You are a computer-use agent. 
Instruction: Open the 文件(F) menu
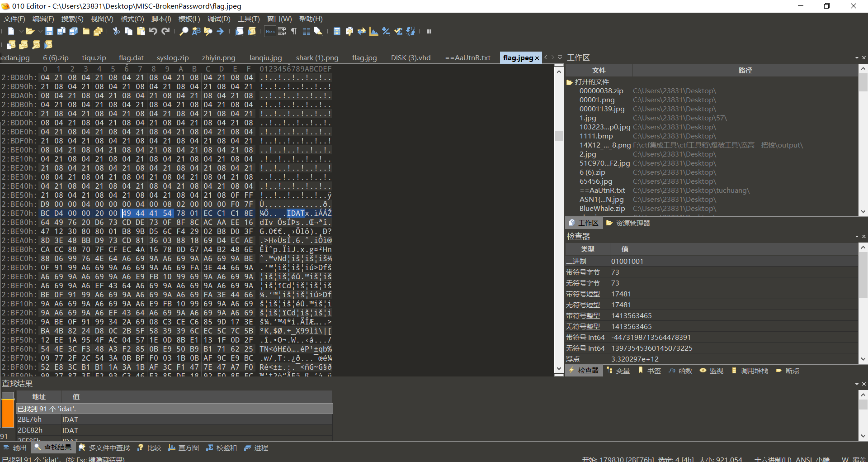tap(14, 19)
